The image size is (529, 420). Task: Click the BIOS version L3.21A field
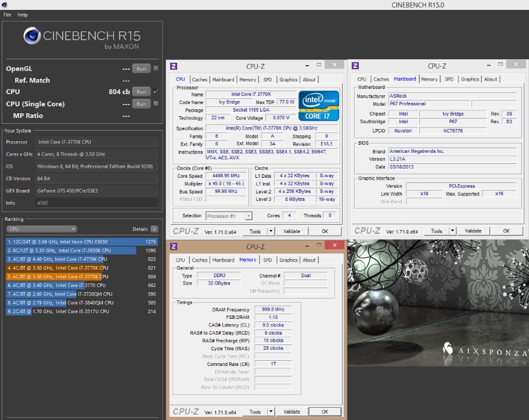point(452,159)
